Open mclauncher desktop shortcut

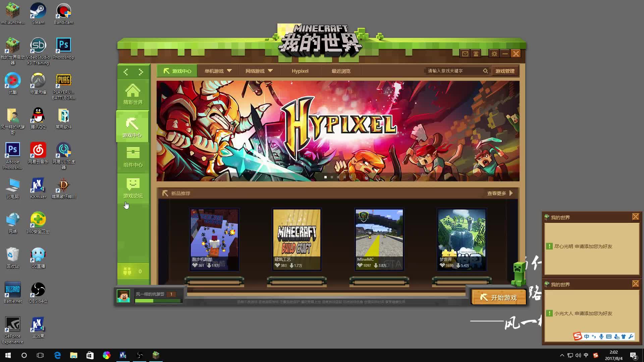click(12, 14)
